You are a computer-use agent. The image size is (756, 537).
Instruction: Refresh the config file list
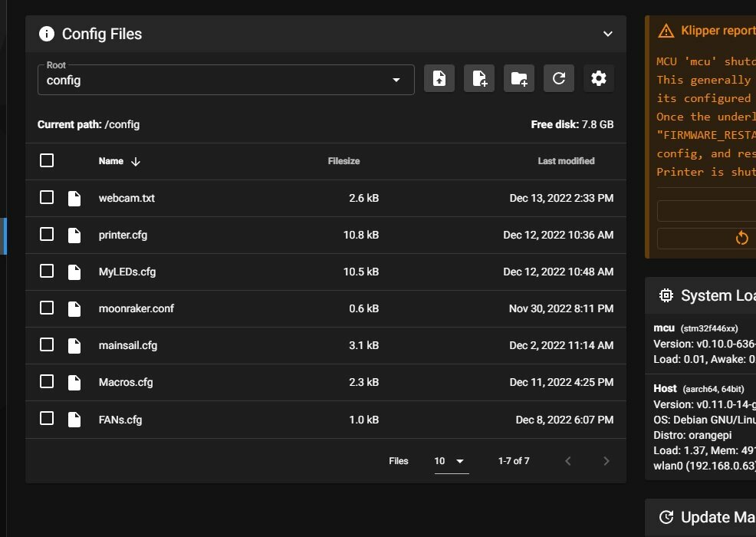click(x=559, y=78)
